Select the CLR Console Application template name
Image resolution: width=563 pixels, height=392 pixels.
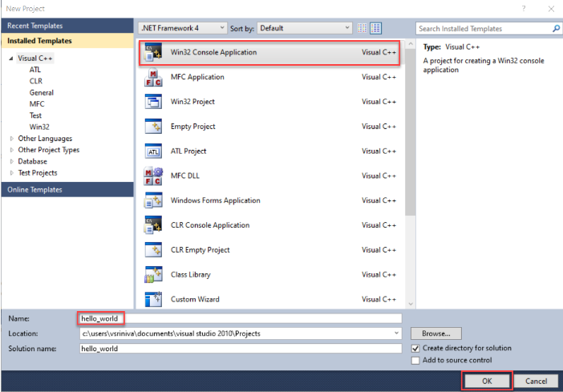[x=210, y=225]
